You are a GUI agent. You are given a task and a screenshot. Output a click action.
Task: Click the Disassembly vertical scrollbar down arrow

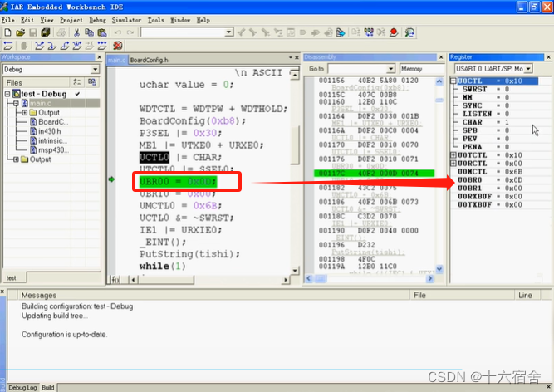439,269
